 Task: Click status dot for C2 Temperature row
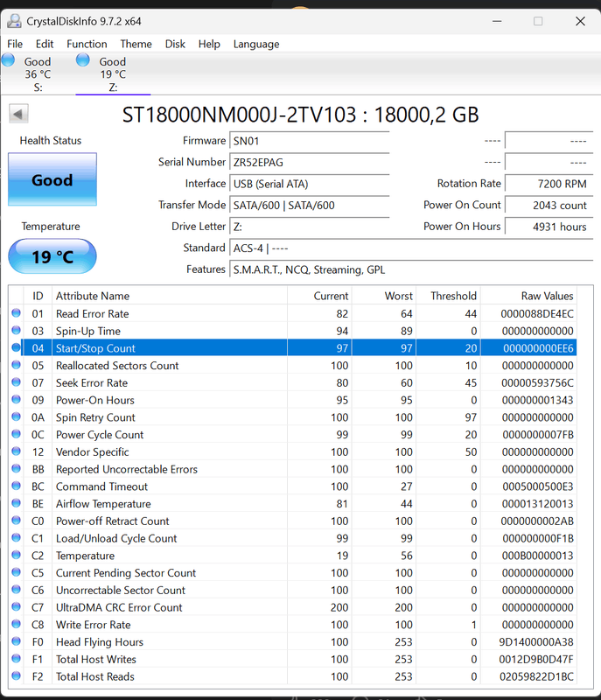(16, 555)
